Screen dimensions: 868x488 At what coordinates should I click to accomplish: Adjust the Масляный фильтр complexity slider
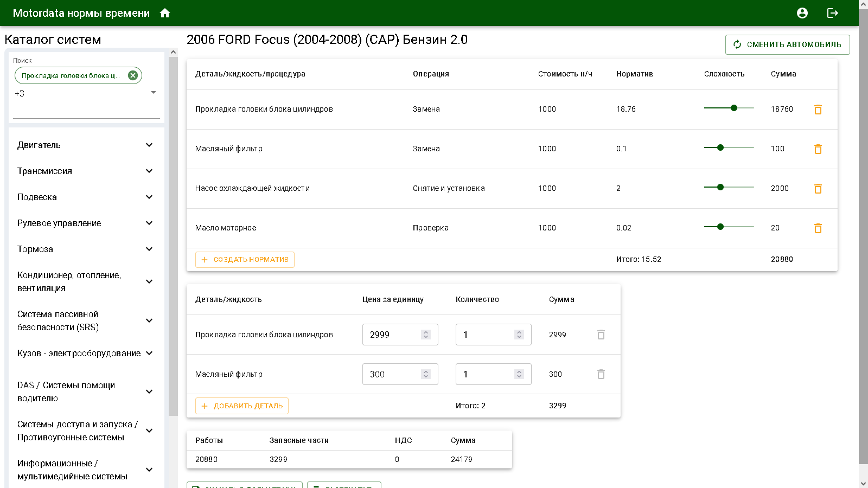(x=720, y=147)
